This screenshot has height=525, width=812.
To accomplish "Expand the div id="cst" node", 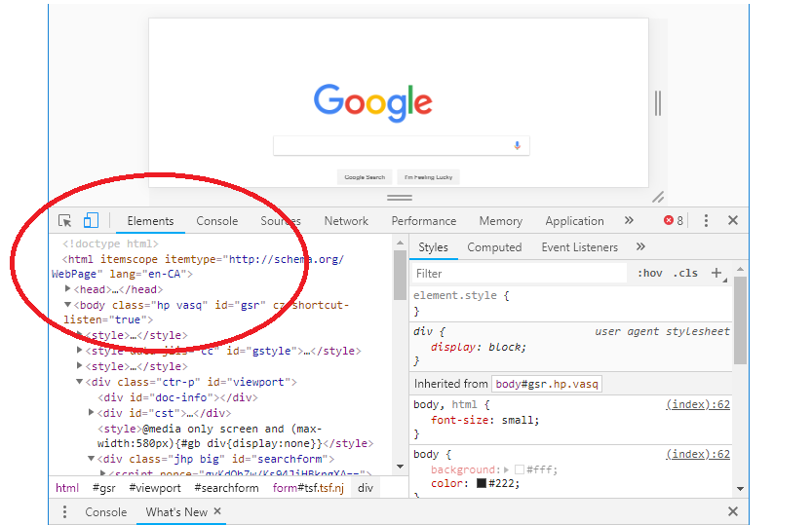I will 91,413.
